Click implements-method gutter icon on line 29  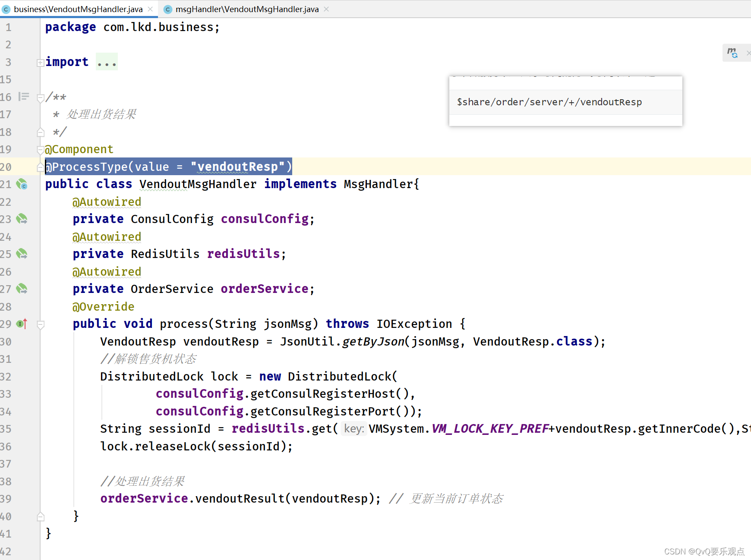click(x=22, y=324)
